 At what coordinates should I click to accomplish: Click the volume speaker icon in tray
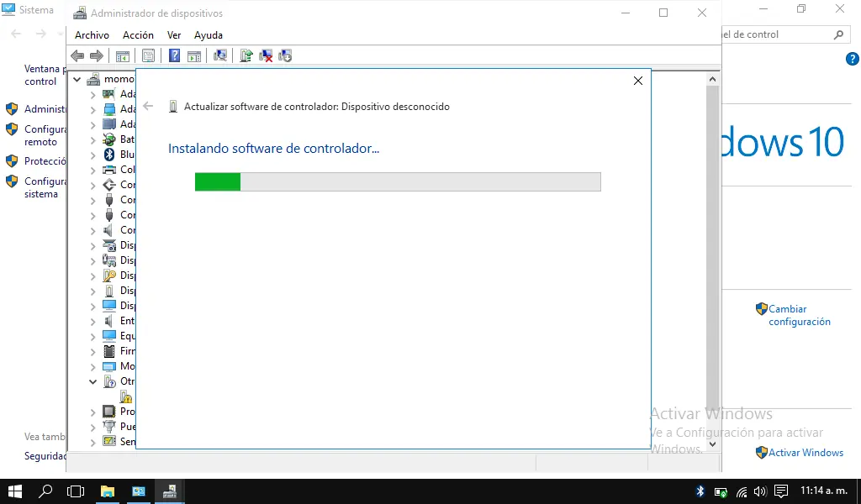tap(760, 491)
